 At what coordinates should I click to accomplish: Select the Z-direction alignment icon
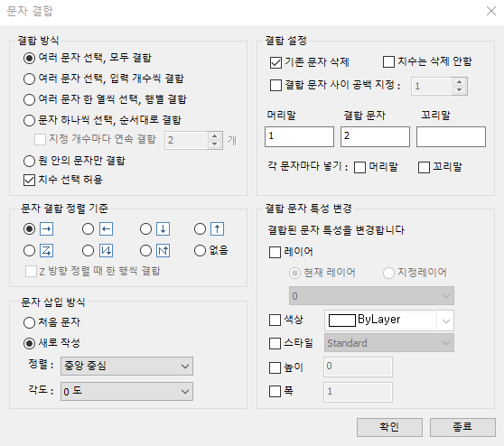click(x=47, y=251)
